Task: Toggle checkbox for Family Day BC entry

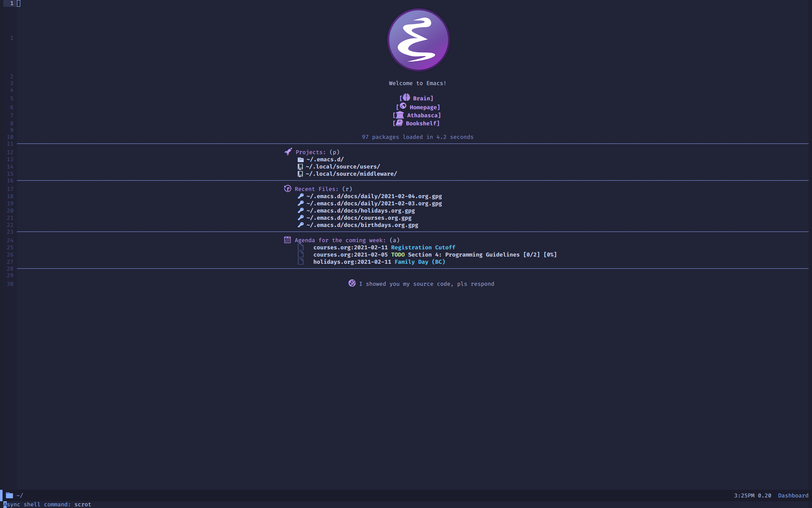Action: point(299,262)
